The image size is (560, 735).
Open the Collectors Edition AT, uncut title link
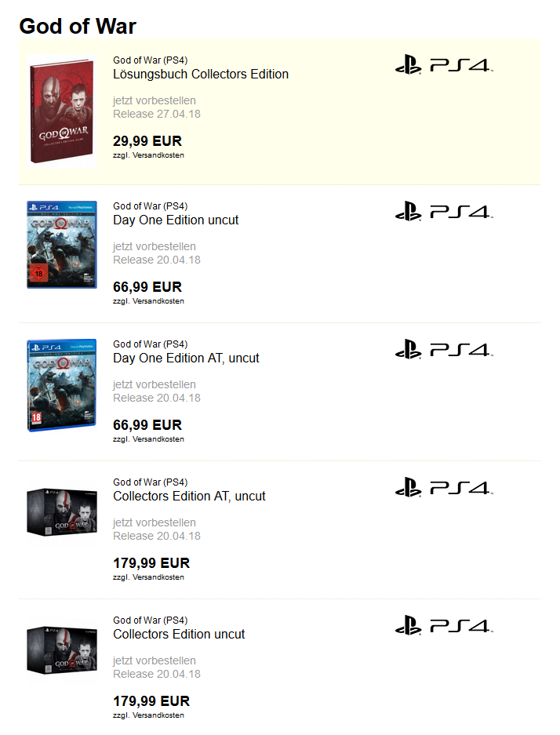pos(189,496)
